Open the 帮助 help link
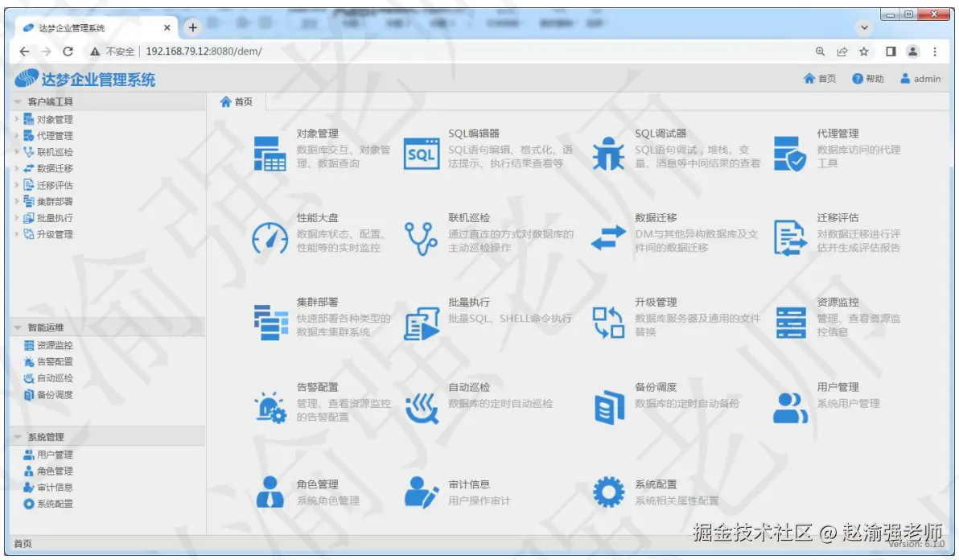Image resolution: width=959 pixels, height=560 pixels. [x=868, y=79]
